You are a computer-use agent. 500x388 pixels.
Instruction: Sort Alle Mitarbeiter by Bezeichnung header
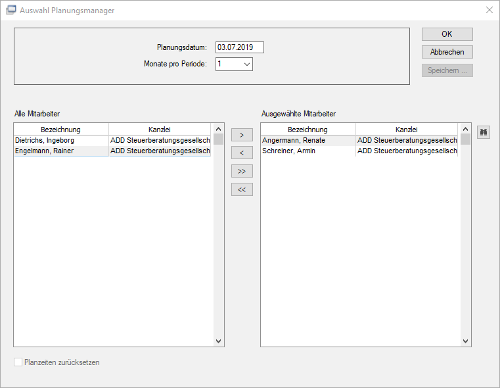(61, 129)
